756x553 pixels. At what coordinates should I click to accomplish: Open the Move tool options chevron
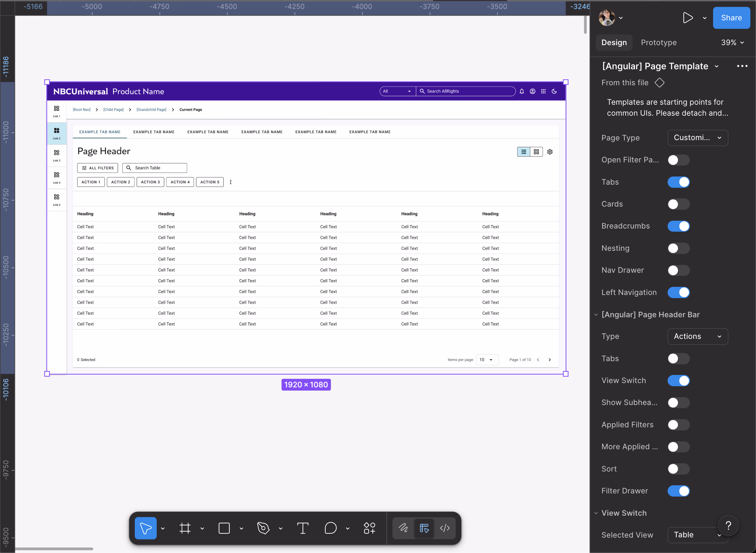(163, 528)
